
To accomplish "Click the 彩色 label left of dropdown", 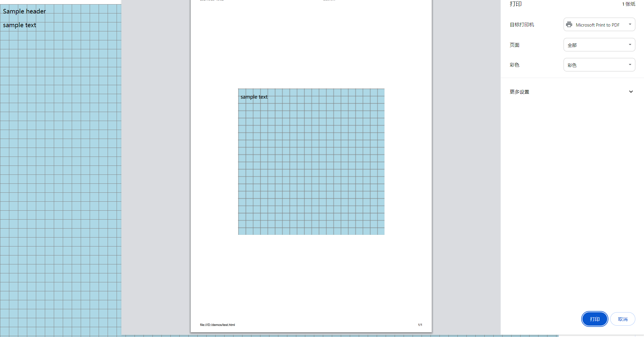I will point(515,65).
